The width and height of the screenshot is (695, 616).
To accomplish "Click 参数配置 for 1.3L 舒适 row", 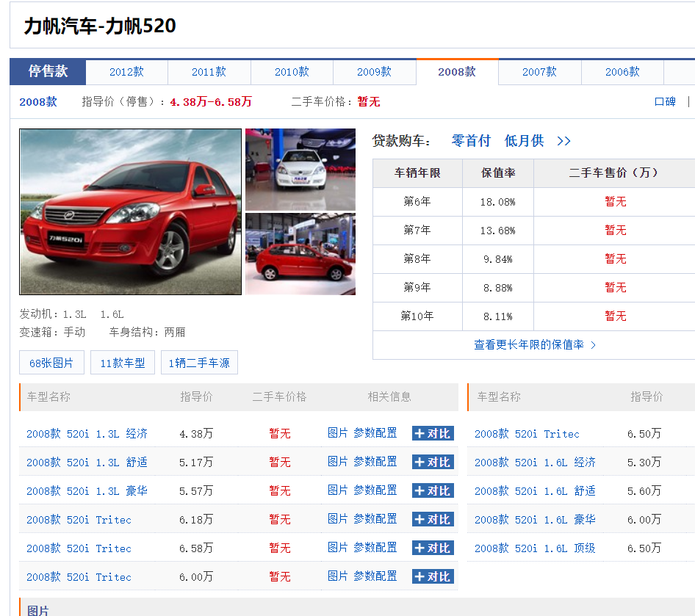I will coord(375,462).
